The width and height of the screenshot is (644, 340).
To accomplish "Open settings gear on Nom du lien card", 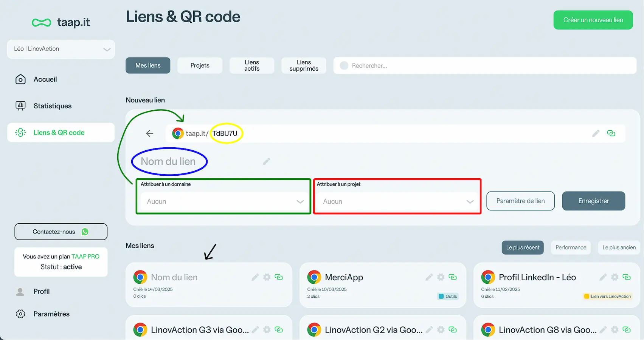I will [267, 277].
